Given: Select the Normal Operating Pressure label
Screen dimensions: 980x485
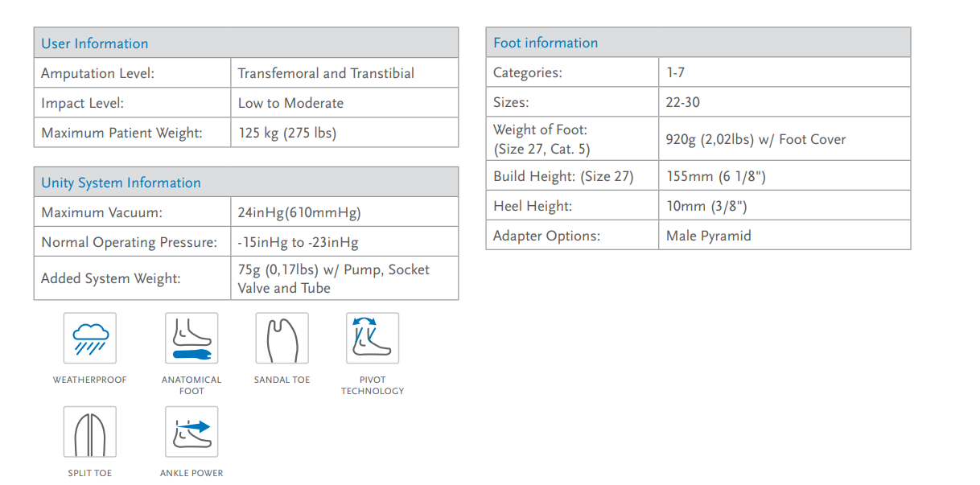Looking at the screenshot, I should (129, 242).
